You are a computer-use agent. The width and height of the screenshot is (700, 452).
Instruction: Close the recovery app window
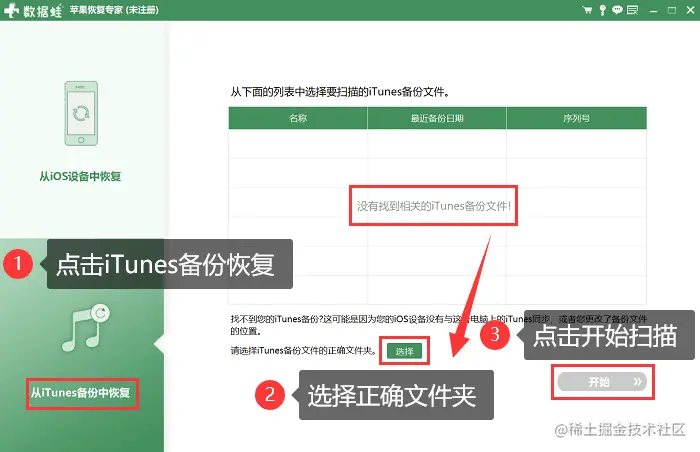coord(691,10)
